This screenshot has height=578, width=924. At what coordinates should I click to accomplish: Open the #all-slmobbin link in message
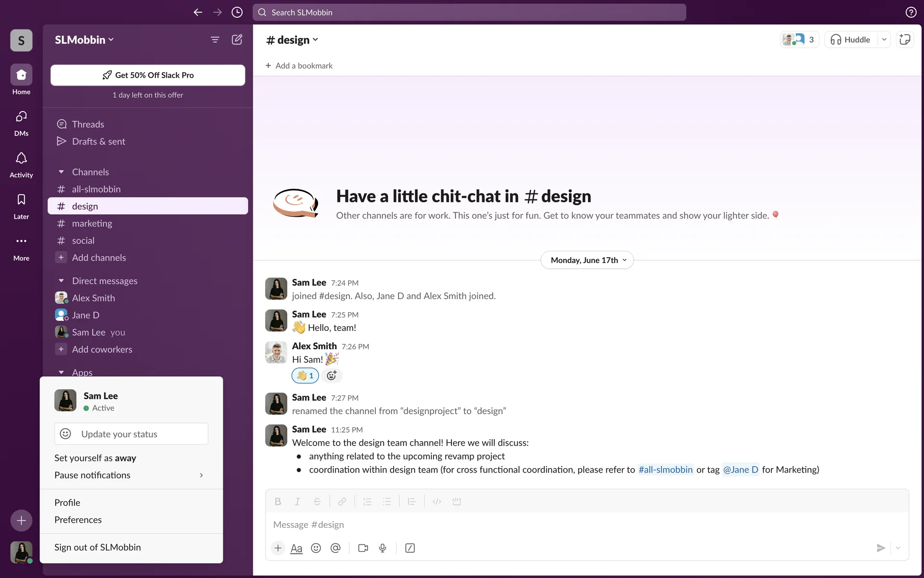(x=665, y=470)
